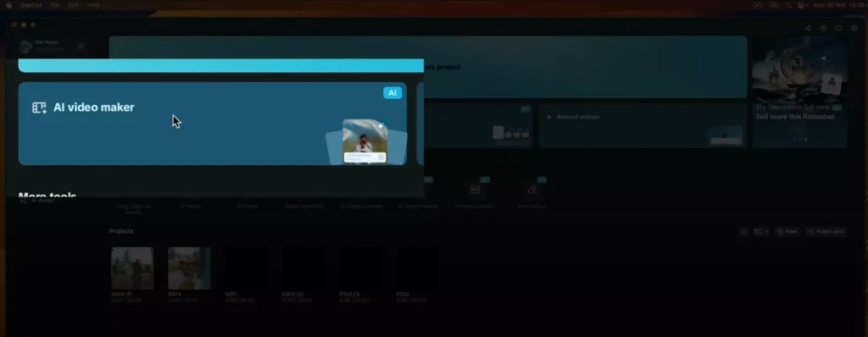Open project 0302 (2) thumbnail
868x337 pixels.
tap(303, 268)
